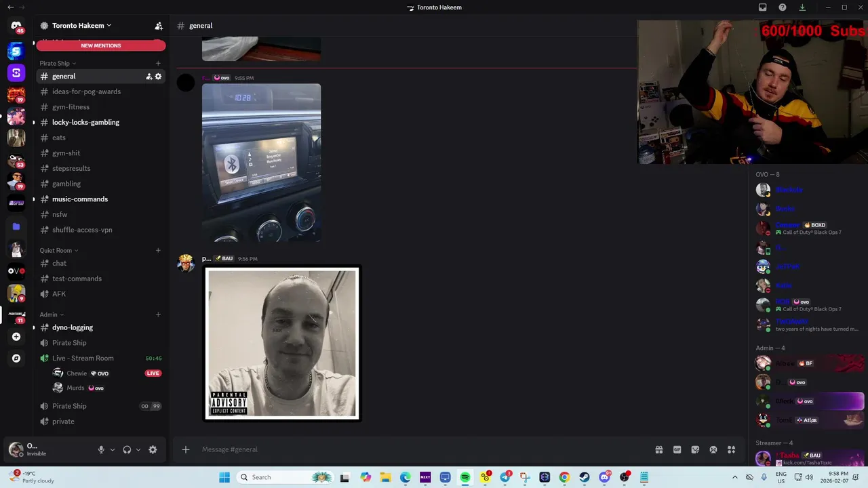The width and height of the screenshot is (868, 488).
Task: Click invite people icon beside Toronto Hakeem
Action: pos(158,26)
